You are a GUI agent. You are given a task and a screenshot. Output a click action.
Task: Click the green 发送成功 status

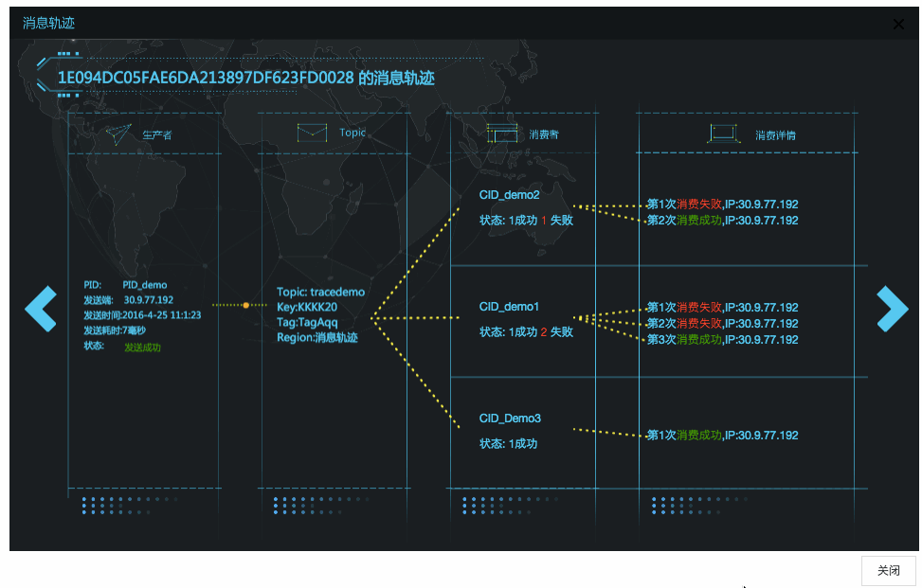142,347
